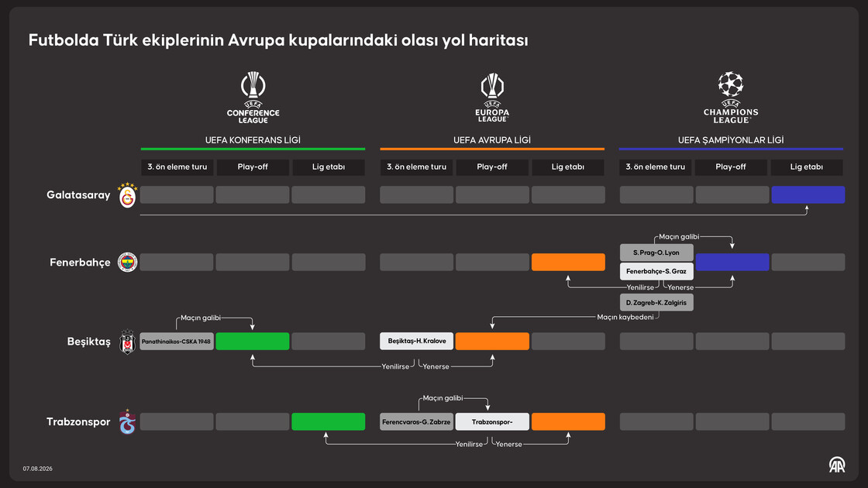Click the 'Trabzonspor-' play-off match box

coord(492,421)
